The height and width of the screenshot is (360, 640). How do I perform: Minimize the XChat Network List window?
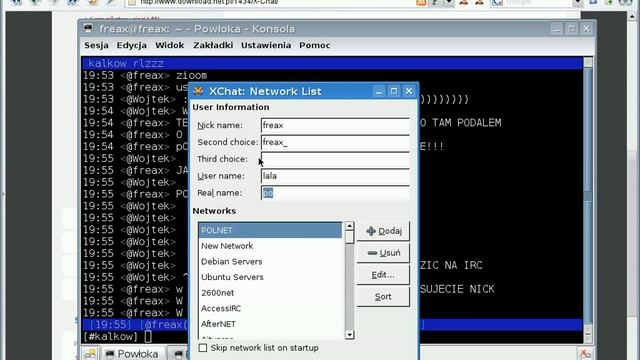tap(379, 91)
